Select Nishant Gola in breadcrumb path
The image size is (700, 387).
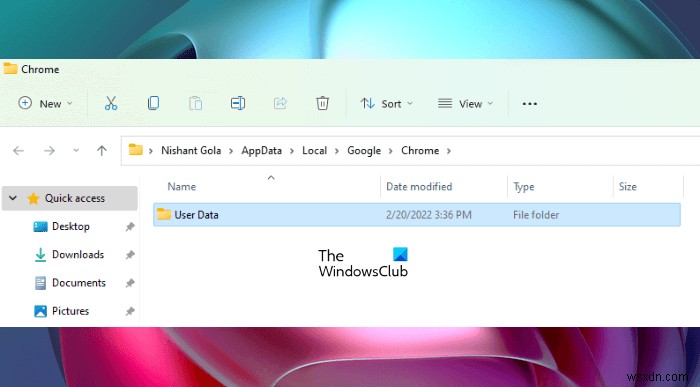click(x=191, y=151)
